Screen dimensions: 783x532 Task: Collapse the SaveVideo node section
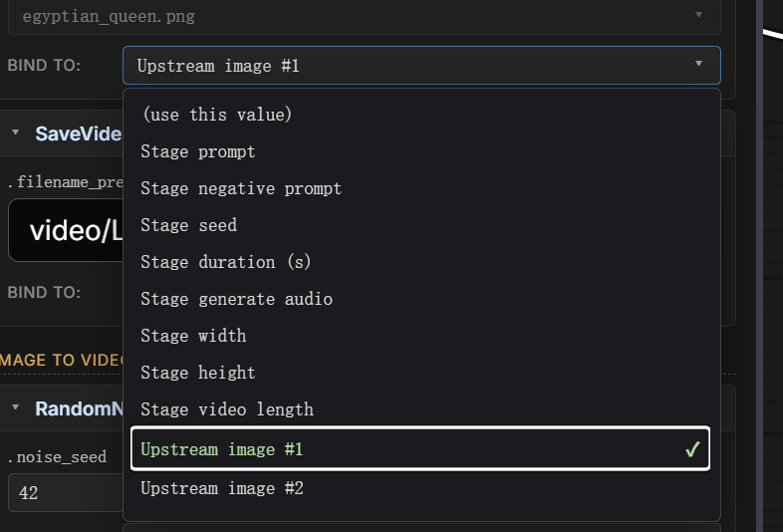(16, 133)
